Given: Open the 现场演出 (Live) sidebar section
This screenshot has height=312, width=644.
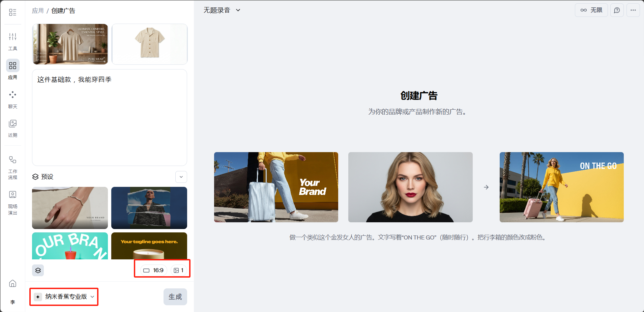Looking at the screenshot, I should 12,202.
